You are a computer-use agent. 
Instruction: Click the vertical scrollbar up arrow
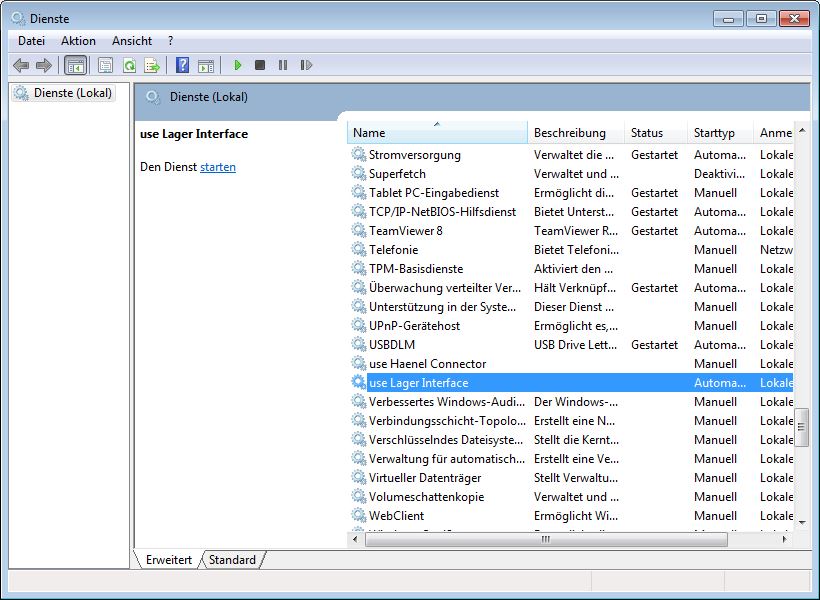click(802, 130)
